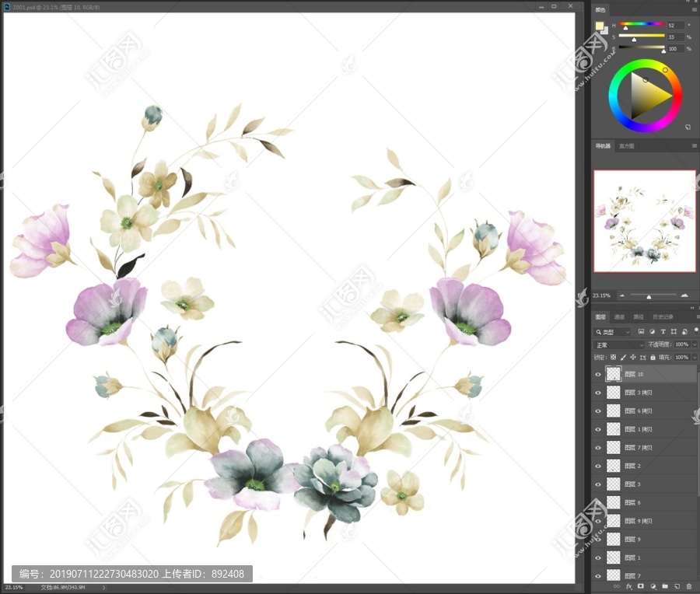Expand status bar info arrow at bottom

point(104,587)
